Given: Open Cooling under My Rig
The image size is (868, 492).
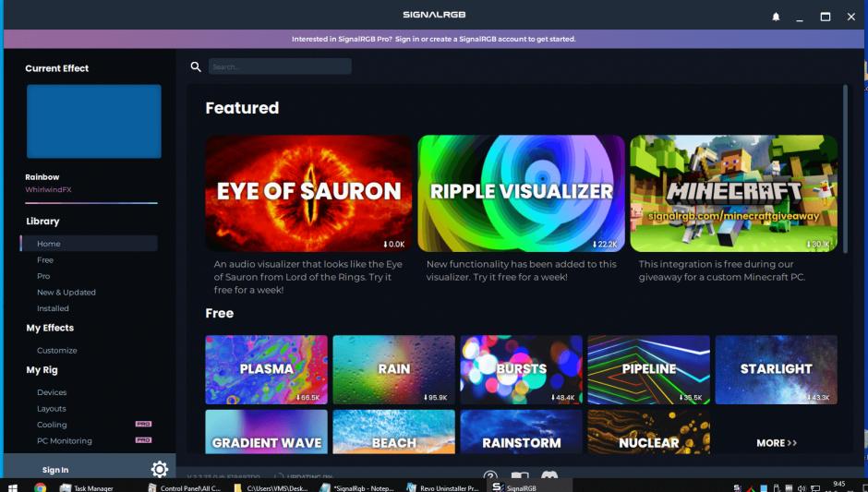Looking at the screenshot, I should 52,425.
